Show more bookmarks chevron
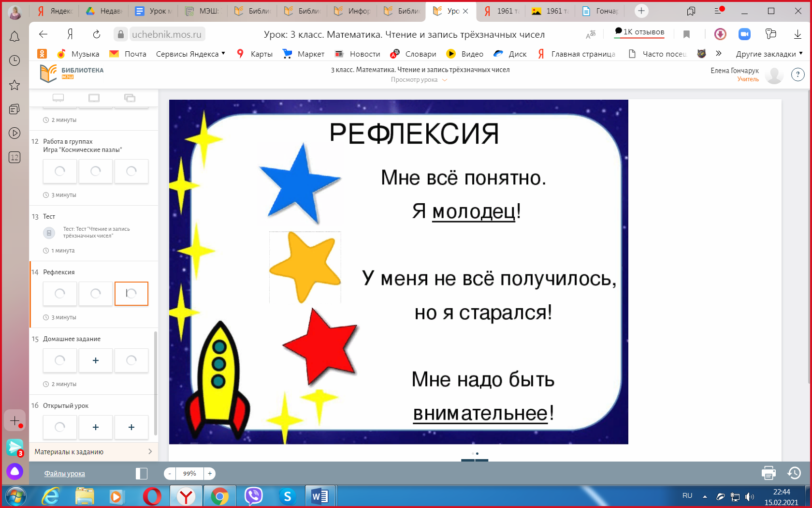812x508 pixels. click(x=719, y=53)
